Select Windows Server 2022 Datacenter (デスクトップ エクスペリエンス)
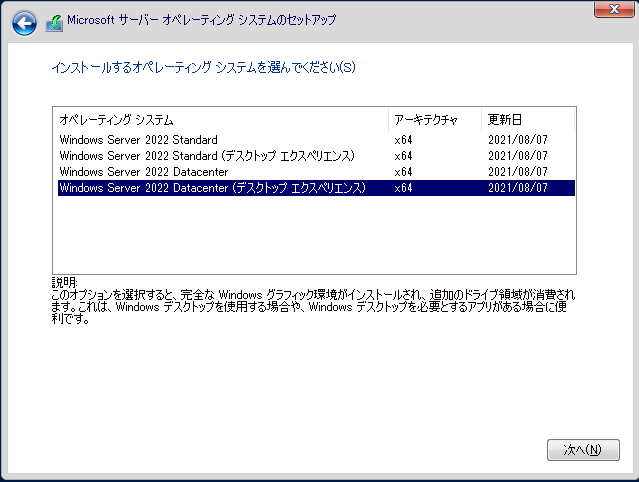This screenshot has width=639, height=482. pyautogui.click(x=316, y=188)
